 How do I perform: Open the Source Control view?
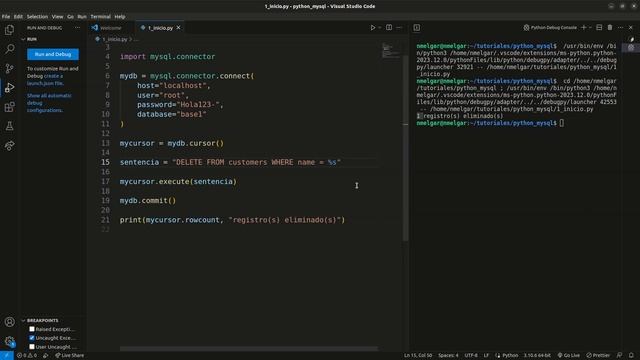click(x=9, y=68)
